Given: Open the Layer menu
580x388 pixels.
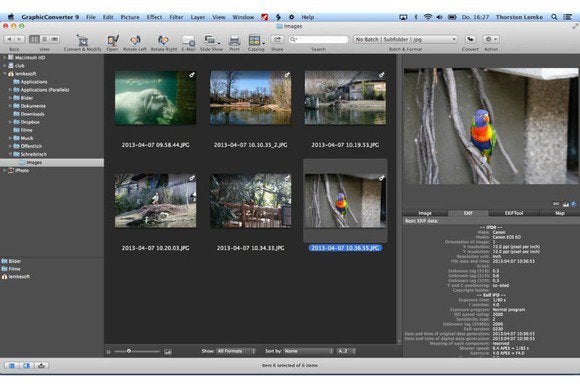Looking at the screenshot, I should click(x=198, y=17).
